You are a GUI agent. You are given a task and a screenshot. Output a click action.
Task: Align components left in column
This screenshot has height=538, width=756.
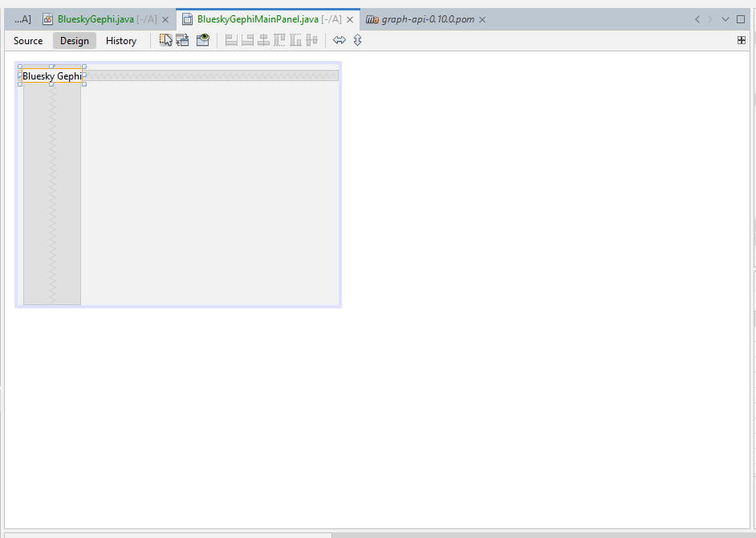pos(231,40)
